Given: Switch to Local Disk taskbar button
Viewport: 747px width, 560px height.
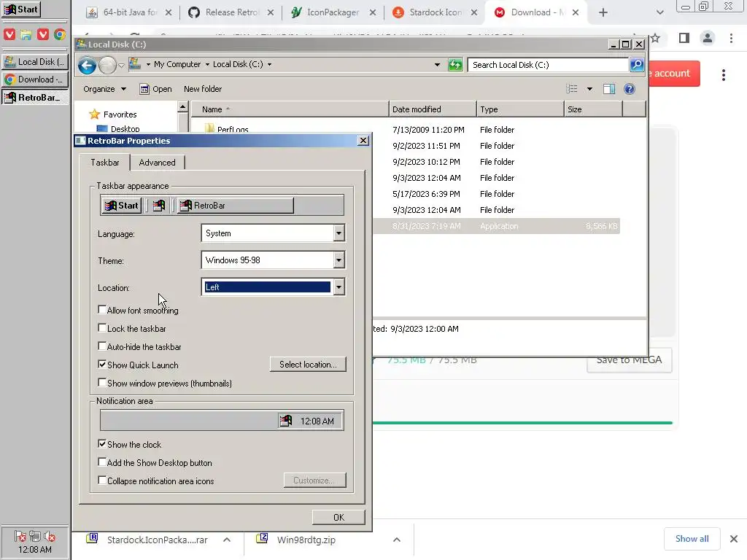Looking at the screenshot, I should [35, 62].
